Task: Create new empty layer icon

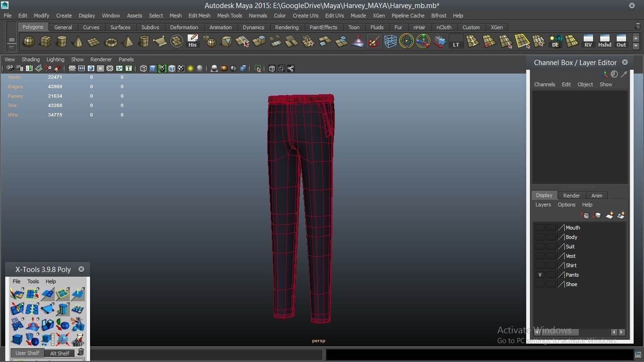Action: click(610, 215)
